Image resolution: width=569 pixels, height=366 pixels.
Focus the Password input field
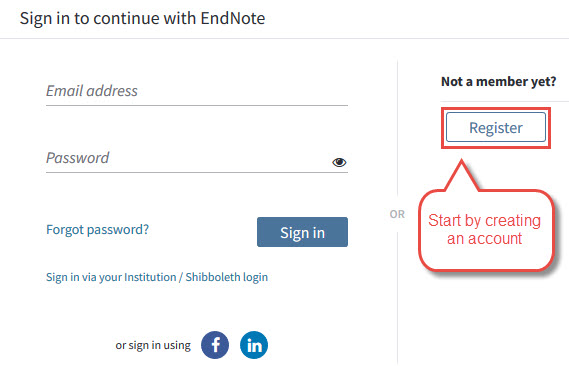pyautogui.click(x=197, y=158)
